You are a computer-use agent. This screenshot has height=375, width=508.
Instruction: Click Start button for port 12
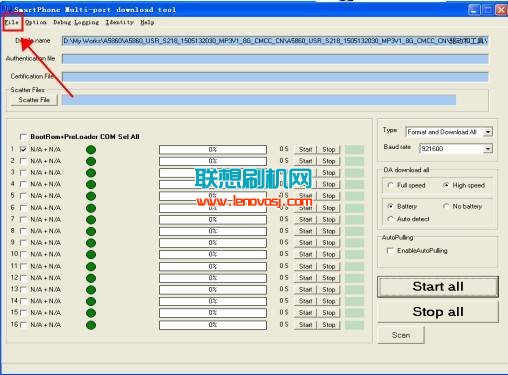(x=305, y=278)
